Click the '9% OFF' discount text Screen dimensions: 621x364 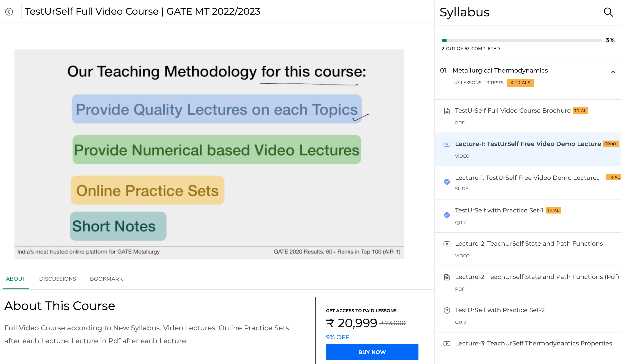click(337, 337)
